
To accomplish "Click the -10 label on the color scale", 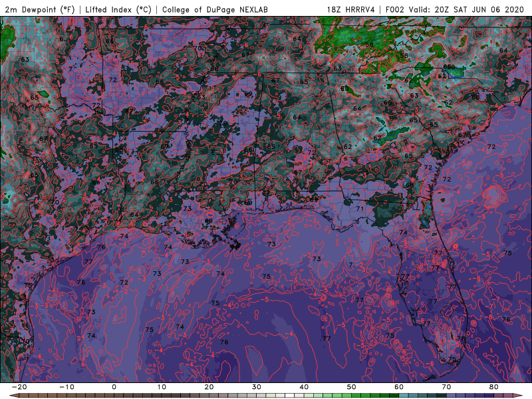I will pos(66,387).
